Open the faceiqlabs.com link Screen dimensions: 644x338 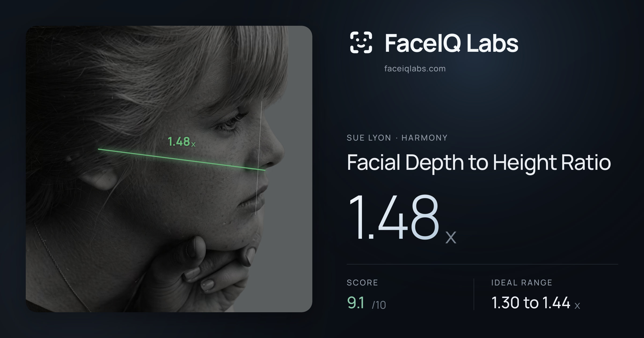[x=415, y=69]
